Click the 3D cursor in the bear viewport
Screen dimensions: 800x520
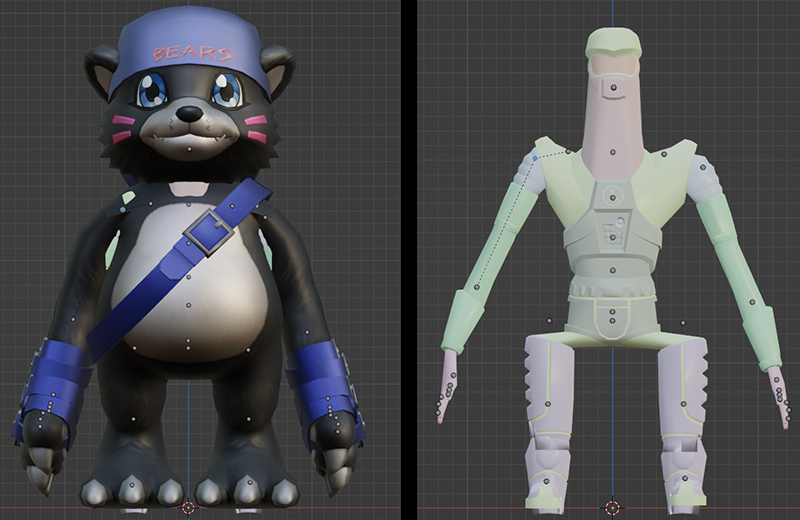tap(188, 507)
